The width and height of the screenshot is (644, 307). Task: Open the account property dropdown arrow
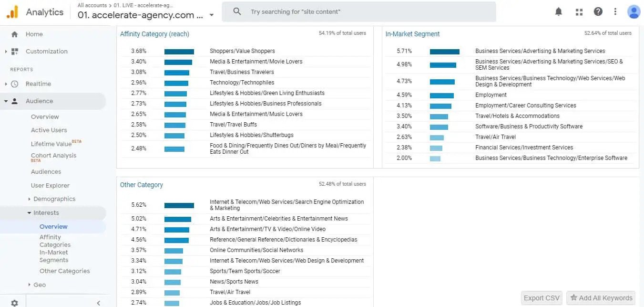coord(212,15)
